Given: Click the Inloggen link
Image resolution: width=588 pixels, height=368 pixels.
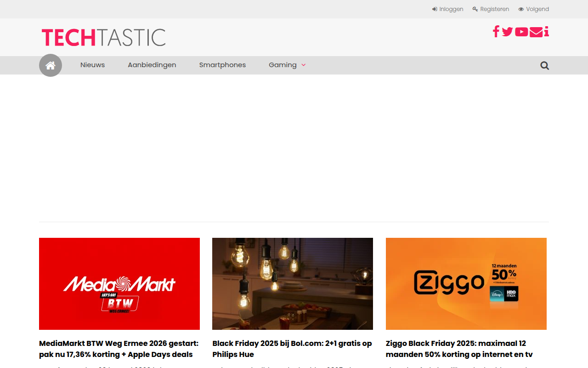Looking at the screenshot, I should coord(448,9).
